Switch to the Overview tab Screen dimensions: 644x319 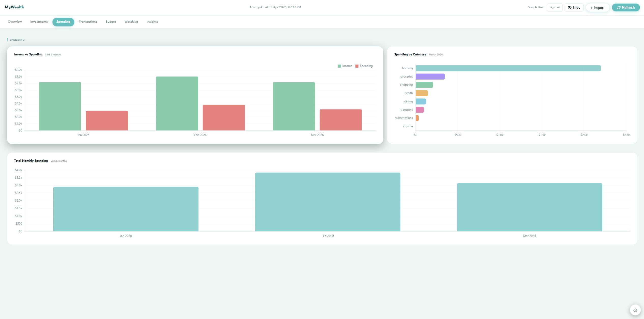point(15,22)
